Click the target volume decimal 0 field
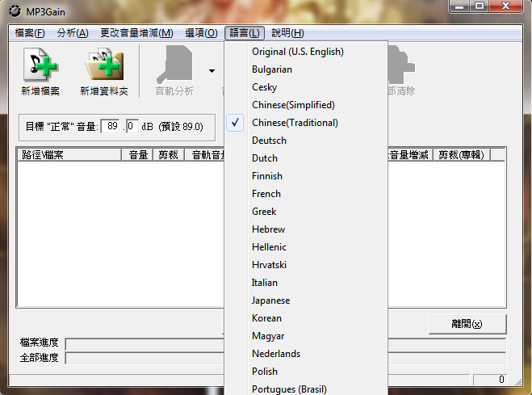532x395 pixels. tap(132, 126)
